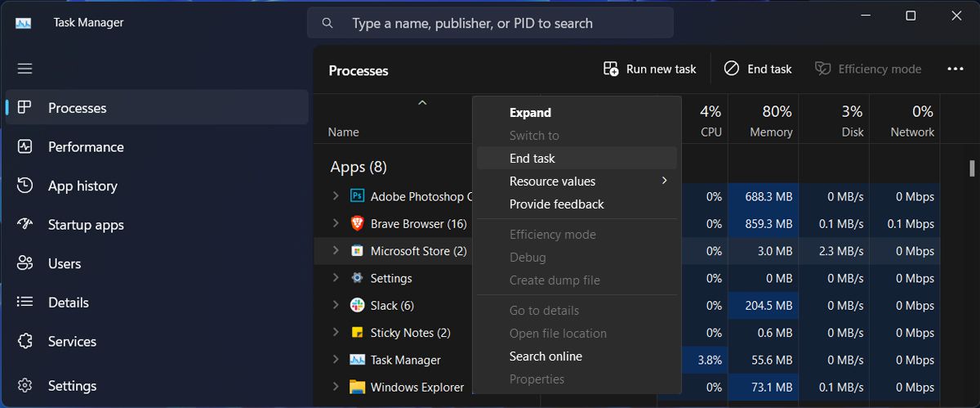Click the Microsoft Store app icon

pyautogui.click(x=357, y=251)
